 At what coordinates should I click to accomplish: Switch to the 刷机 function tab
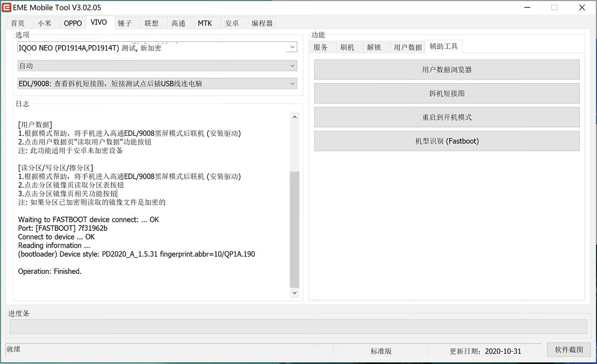click(x=347, y=47)
